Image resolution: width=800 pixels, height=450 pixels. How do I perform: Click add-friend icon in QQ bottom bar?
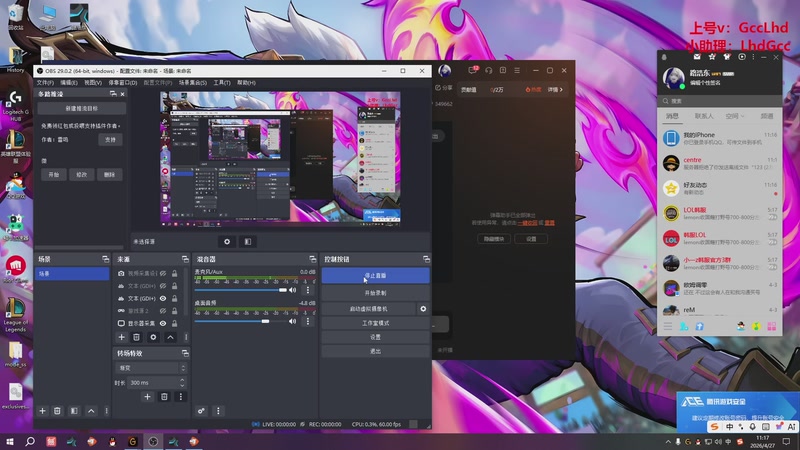coord(684,327)
